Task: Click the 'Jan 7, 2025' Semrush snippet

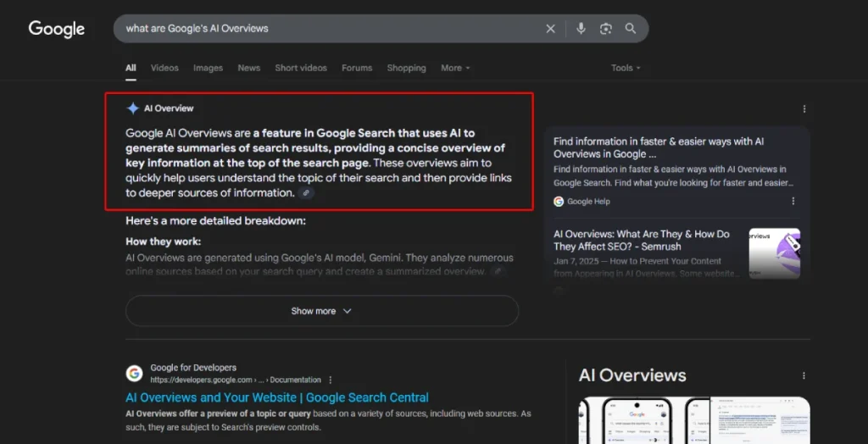Action: coord(646,268)
